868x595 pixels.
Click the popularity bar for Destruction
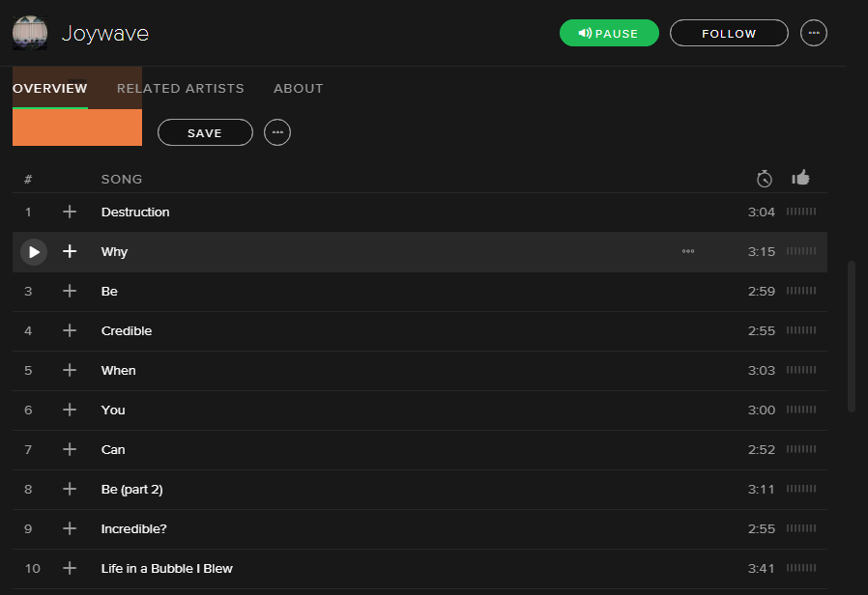[x=801, y=212]
